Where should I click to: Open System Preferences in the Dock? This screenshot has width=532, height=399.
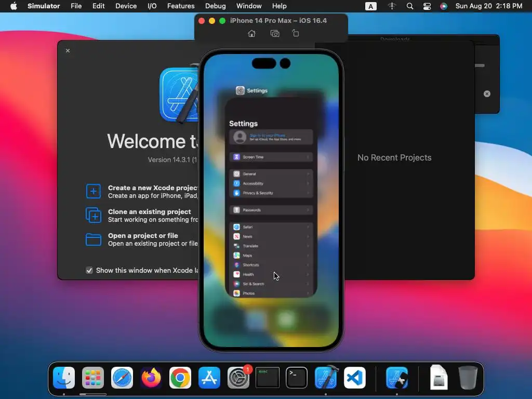click(238, 378)
